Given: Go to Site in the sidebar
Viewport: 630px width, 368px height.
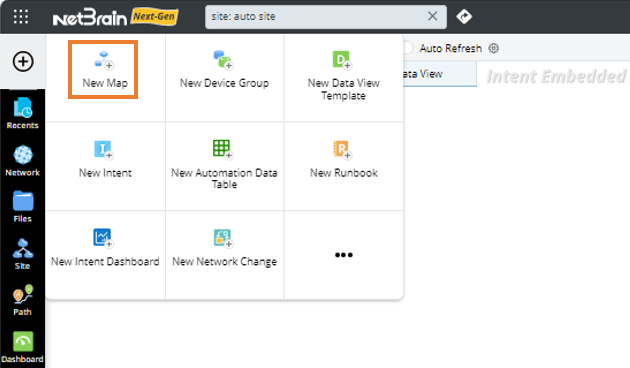Looking at the screenshot, I should [22, 254].
